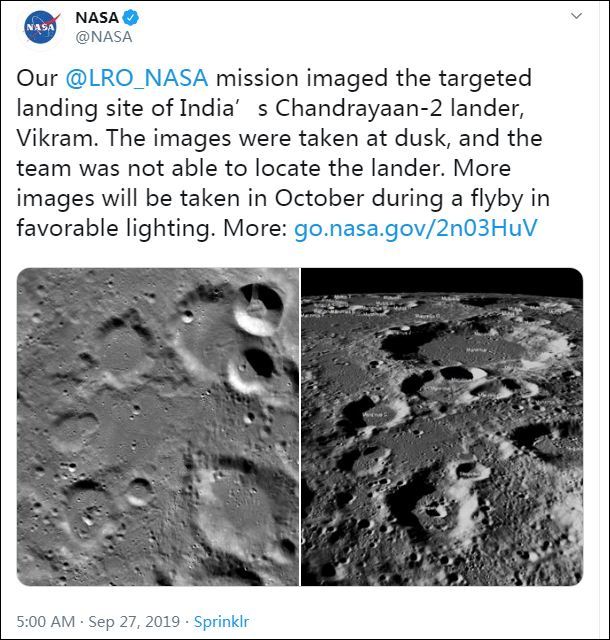Viewport: 610px width, 640px height.
Task: Click the bright-rimmed crater atop the left photo
Action: tap(259, 307)
